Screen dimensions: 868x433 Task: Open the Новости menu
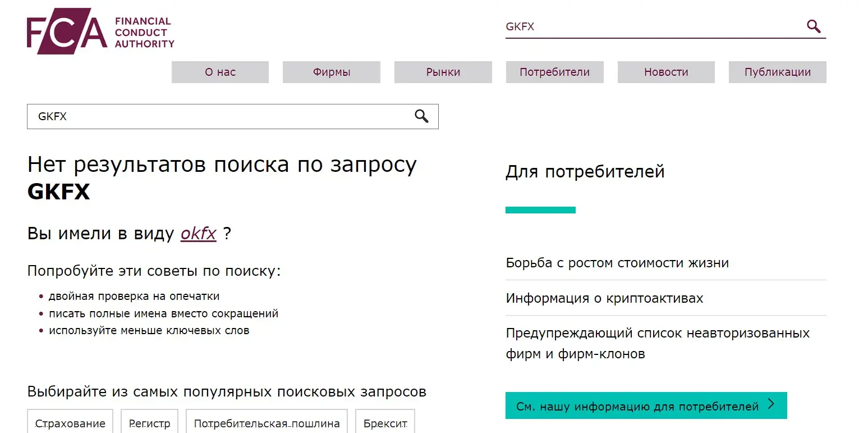pyautogui.click(x=666, y=72)
